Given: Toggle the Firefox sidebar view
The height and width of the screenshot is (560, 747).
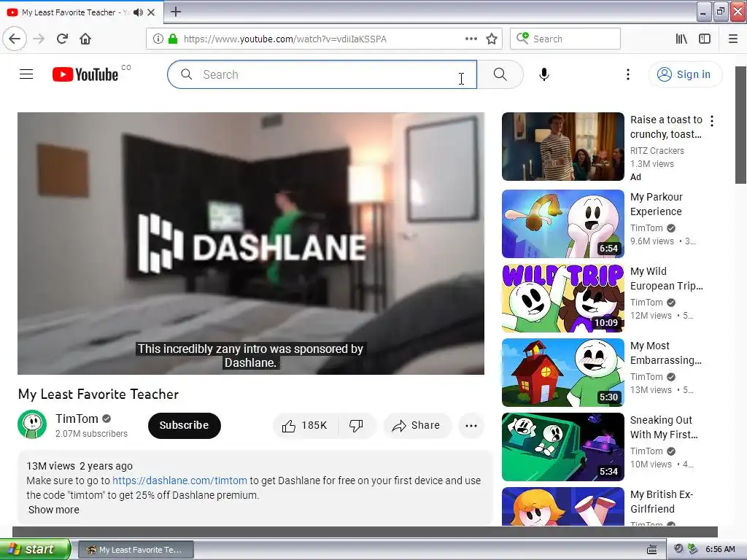Looking at the screenshot, I should pyautogui.click(x=705, y=39).
